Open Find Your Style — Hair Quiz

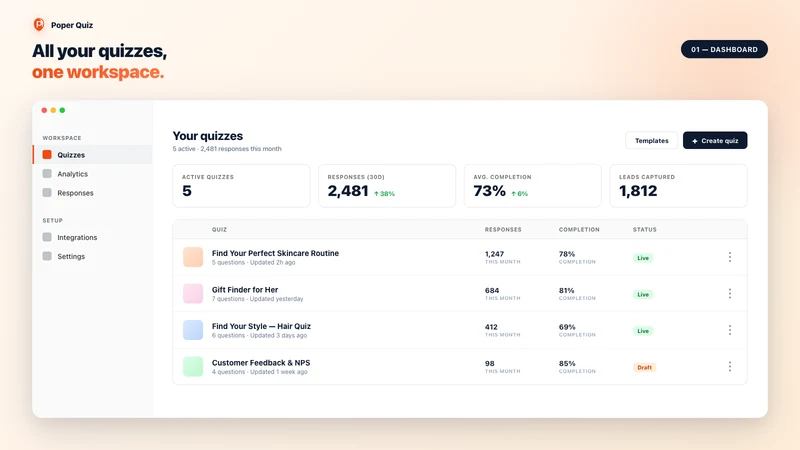coord(261,326)
